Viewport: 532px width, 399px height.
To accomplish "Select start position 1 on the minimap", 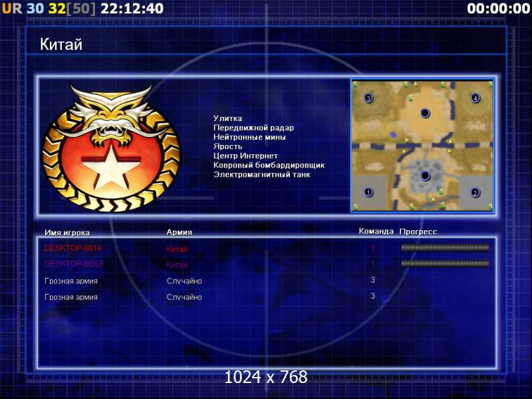I will (368, 192).
